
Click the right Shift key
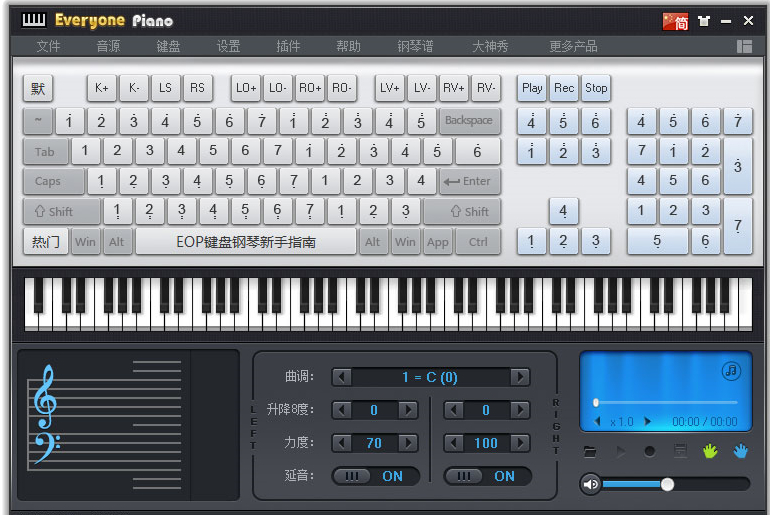(x=462, y=212)
